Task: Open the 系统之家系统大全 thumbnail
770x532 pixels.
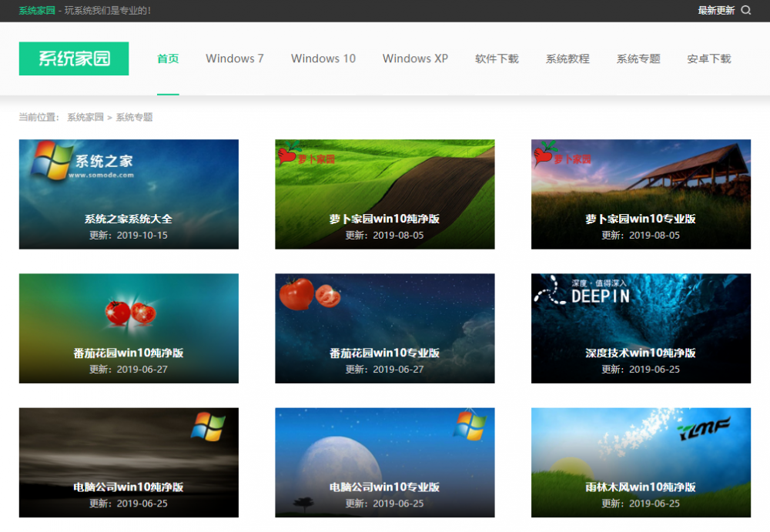Action: pos(129,194)
